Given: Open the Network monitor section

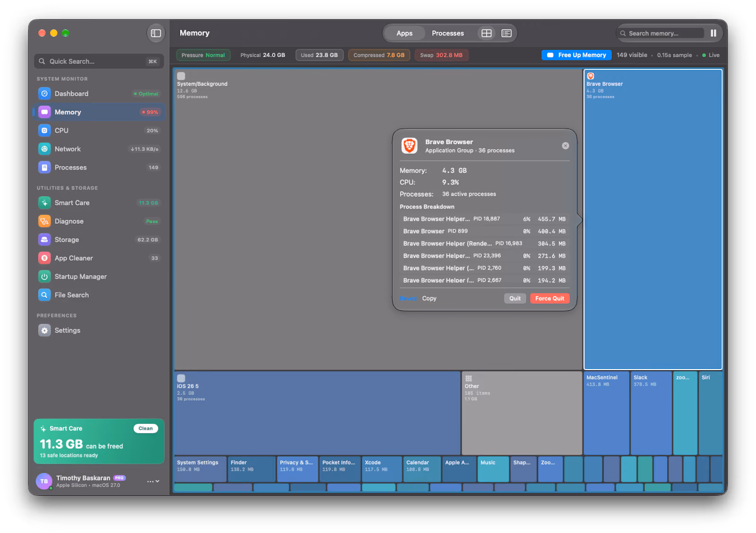Looking at the screenshot, I should tap(99, 149).
